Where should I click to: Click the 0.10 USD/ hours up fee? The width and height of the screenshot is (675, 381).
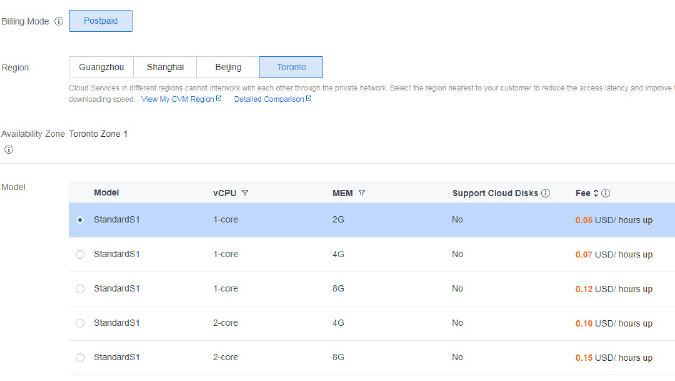point(614,323)
